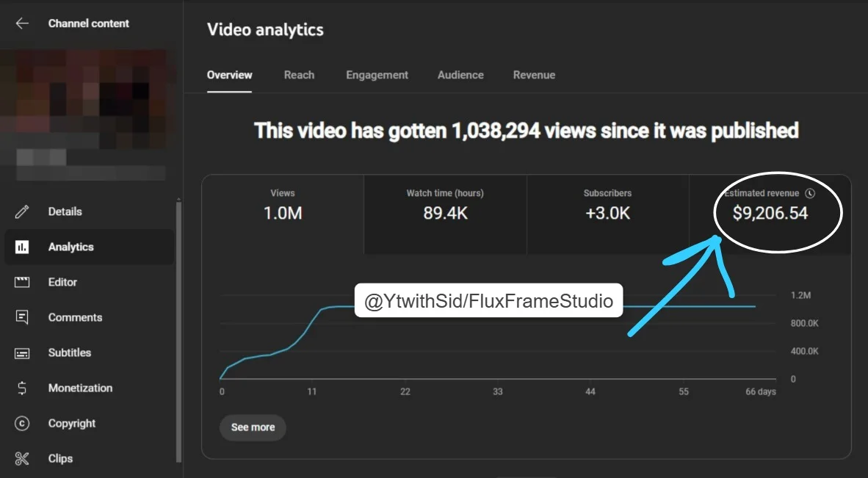Select the Details pencil icon in sidebar
Screen dimensions: 868x478
(22, 211)
